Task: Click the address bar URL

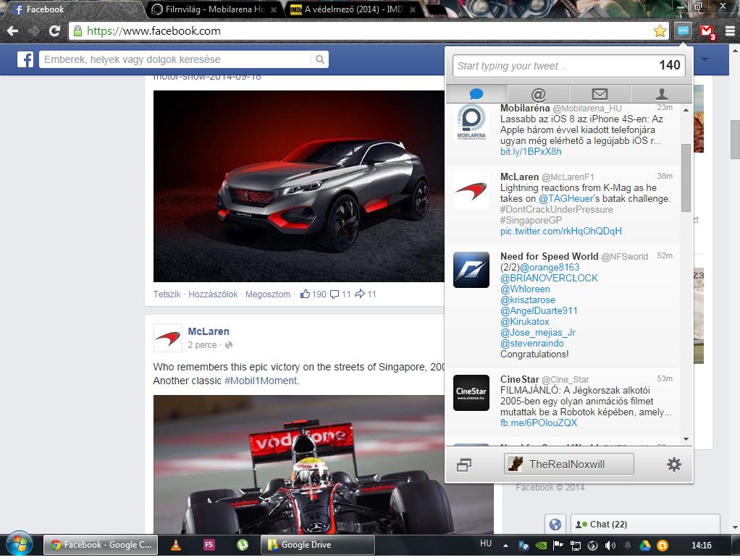Action: click(154, 31)
